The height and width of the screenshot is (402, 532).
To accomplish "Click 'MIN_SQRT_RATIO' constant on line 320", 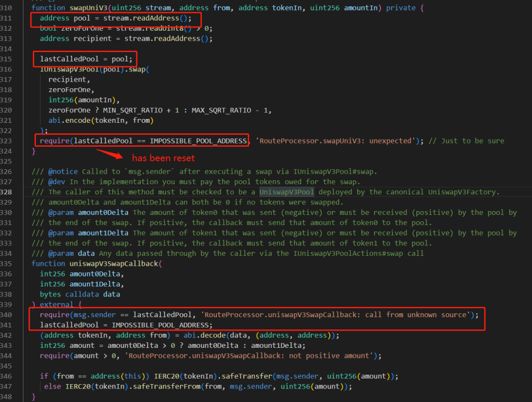I will (132, 110).
